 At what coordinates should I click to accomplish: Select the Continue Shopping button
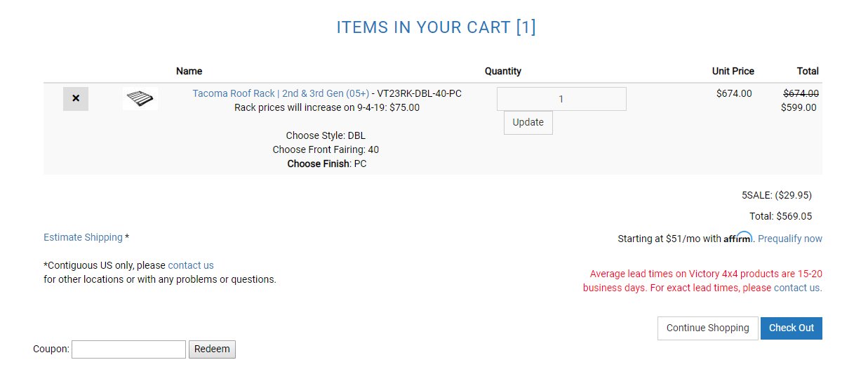coord(708,328)
